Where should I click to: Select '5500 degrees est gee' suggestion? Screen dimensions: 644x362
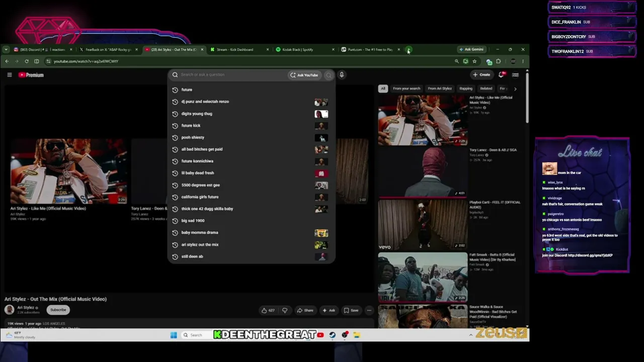(251, 185)
